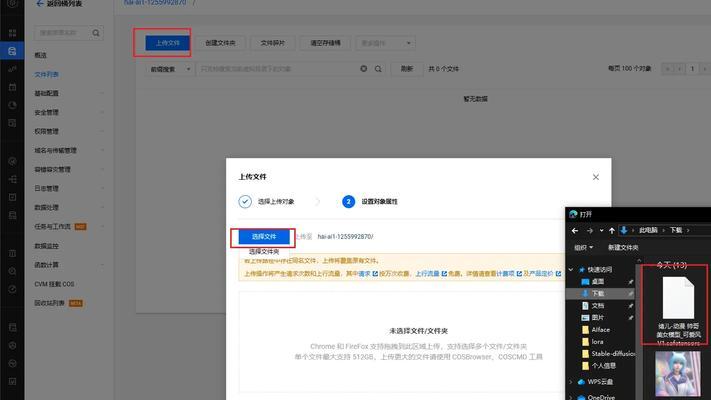Screen dimensions: 711x400
Task: Click the grid products icon in the dark rail
Action: coord(13,33)
